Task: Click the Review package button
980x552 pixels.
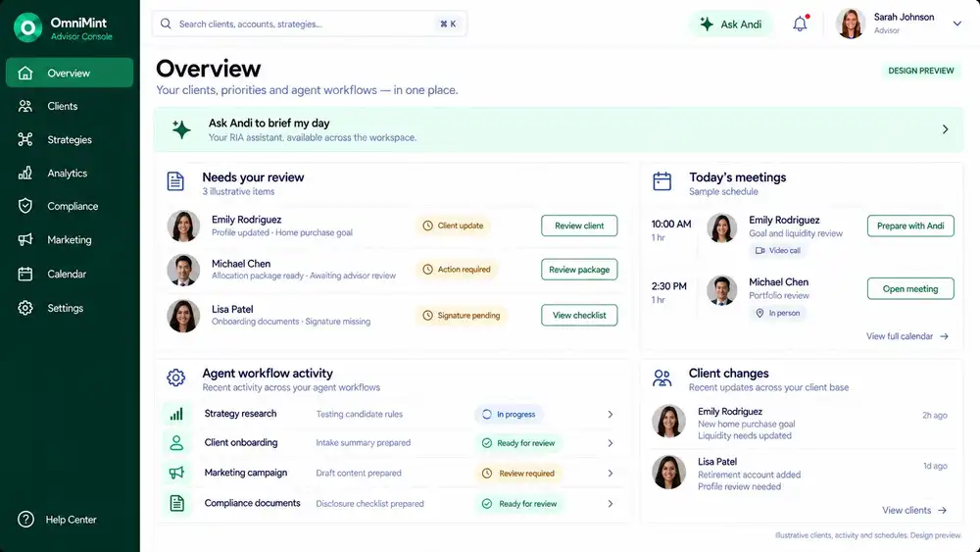Action: pos(579,270)
